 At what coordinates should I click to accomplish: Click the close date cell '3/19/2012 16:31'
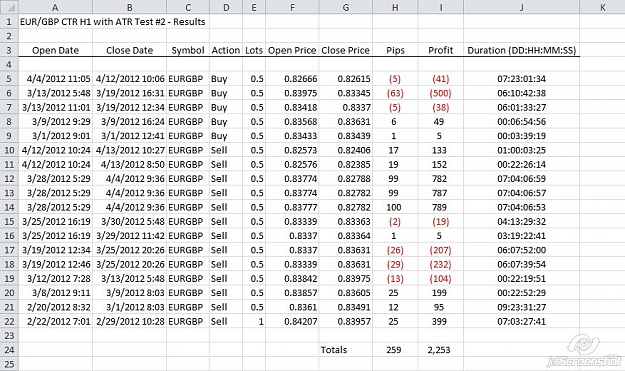(x=130, y=93)
